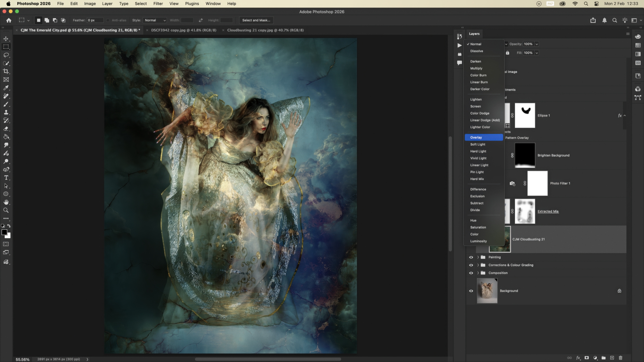Click the Select and Mask button
Screen dimensions: 644x362
click(x=256, y=20)
